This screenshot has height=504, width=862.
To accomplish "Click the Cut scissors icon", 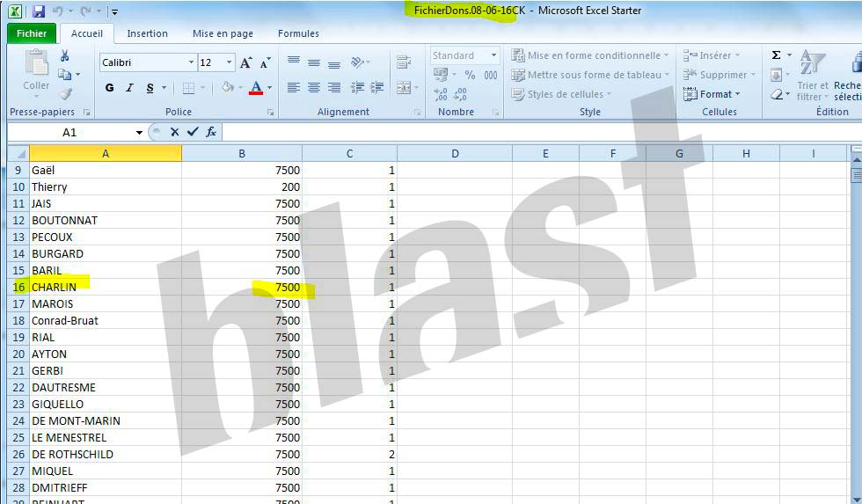I will pos(65,55).
